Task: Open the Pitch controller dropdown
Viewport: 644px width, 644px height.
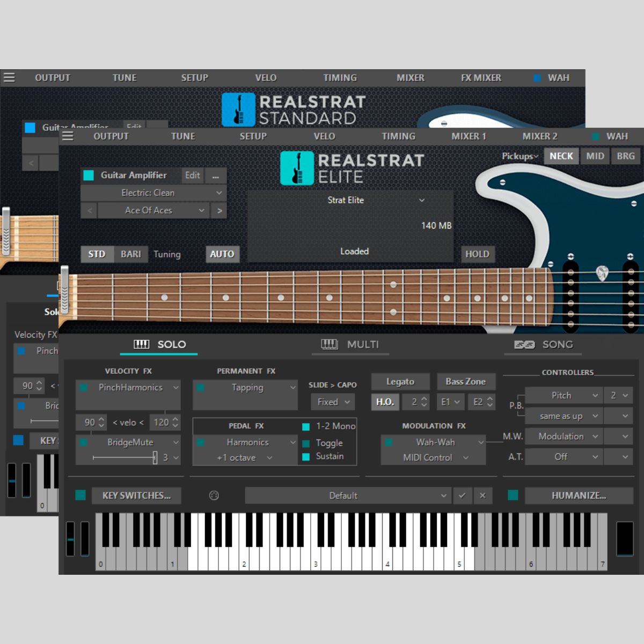Action: point(564,396)
